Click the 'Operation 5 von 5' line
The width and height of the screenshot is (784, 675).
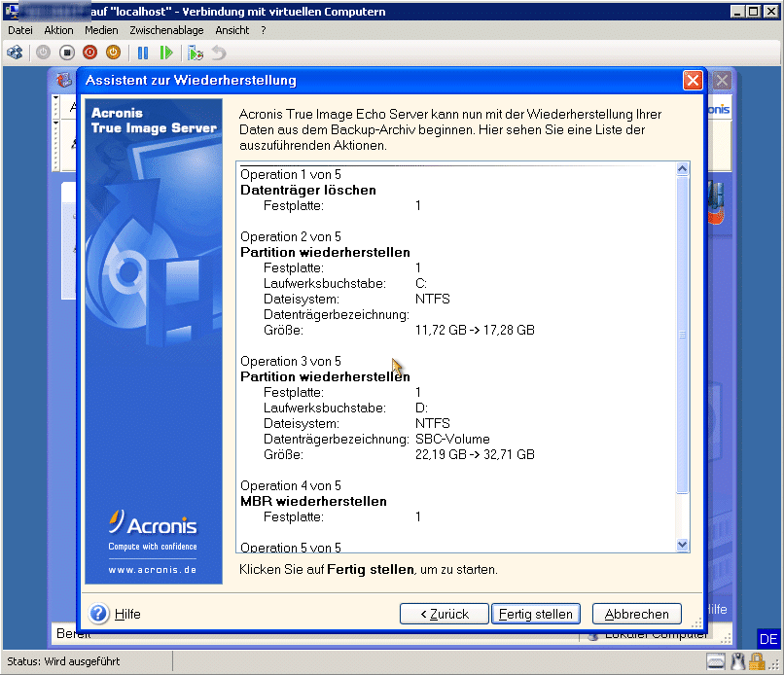pos(291,548)
